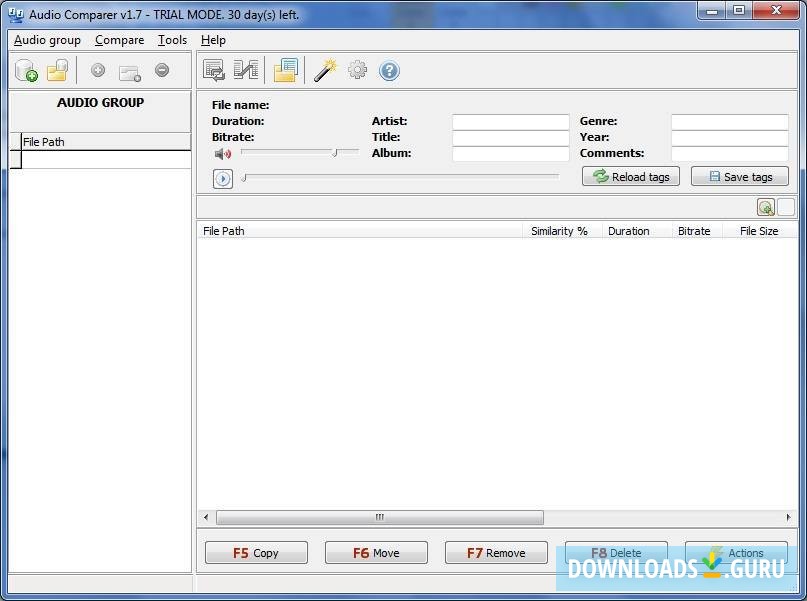Image resolution: width=807 pixels, height=601 pixels.
Task: Click the Artist input field
Action: [511, 121]
